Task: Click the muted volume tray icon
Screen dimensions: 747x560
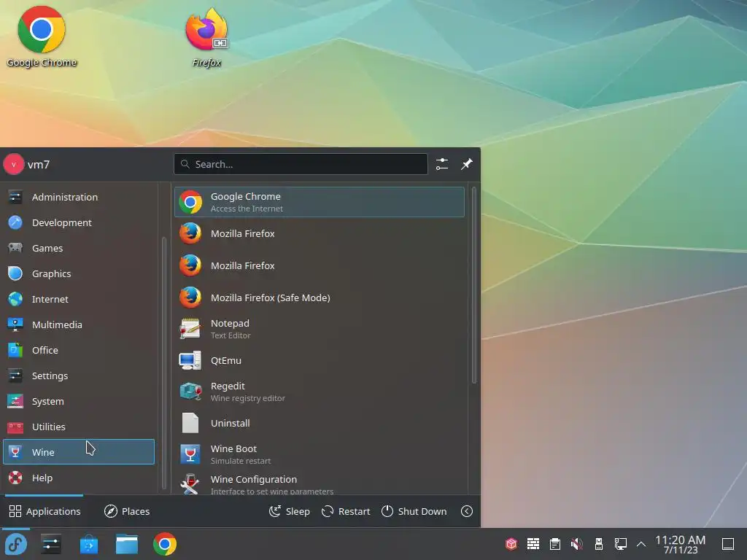Action: tap(577, 544)
